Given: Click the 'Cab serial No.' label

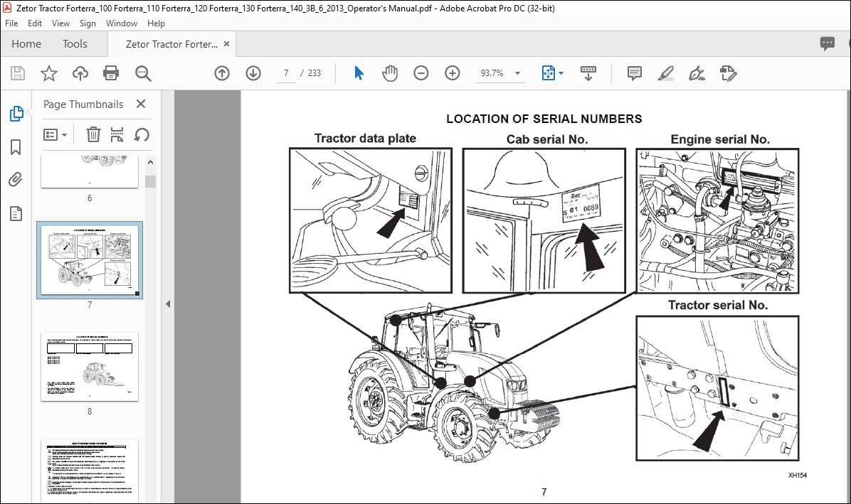Looking at the screenshot, I should pyautogui.click(x=547, y=139).
